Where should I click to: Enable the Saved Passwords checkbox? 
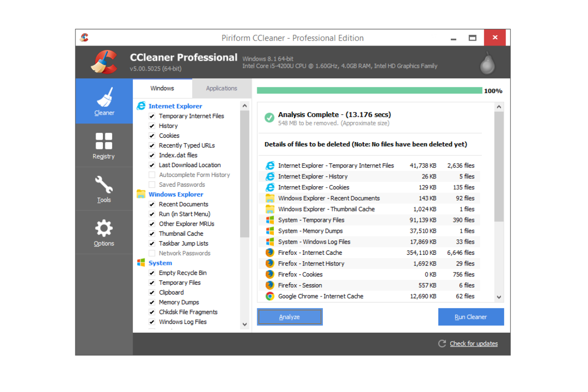pos(152,184)
